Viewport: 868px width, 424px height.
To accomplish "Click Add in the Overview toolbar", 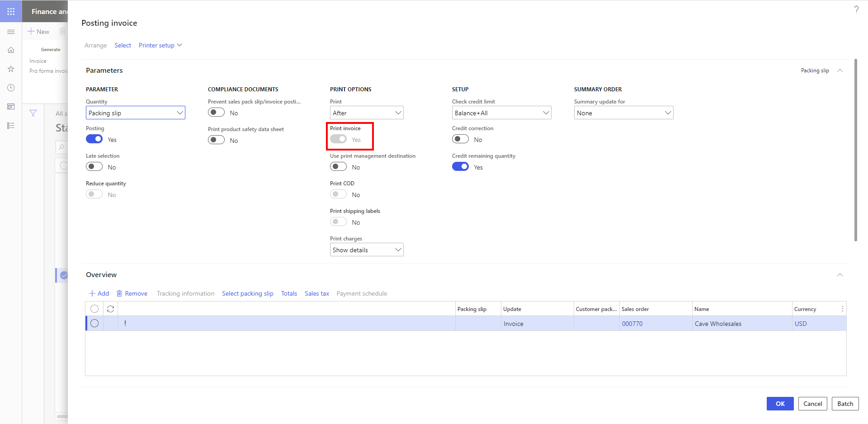I will [99, 293].
